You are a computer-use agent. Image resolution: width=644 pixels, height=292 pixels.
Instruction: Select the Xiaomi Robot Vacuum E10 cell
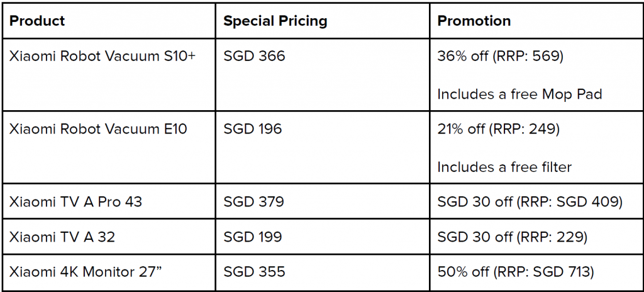[108, 147]
